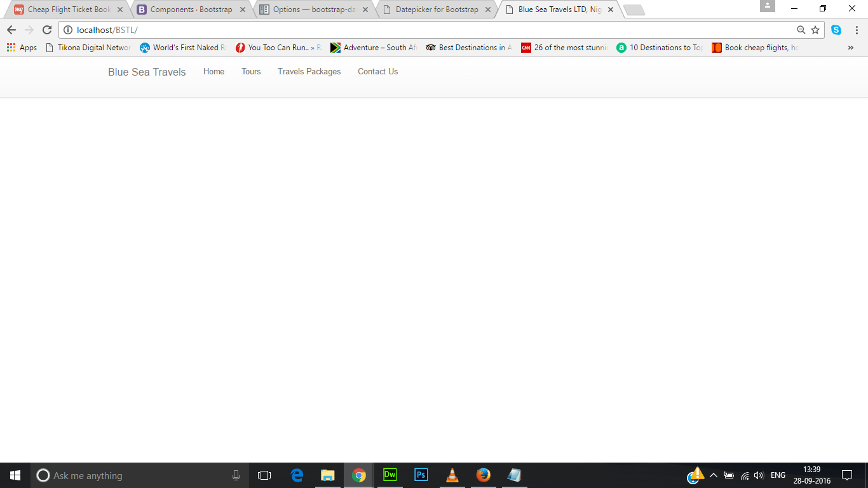This screenshot has height=488, width=868.
Task: Click the warning tray icon with yellow triangle
Action: point(696,475)
